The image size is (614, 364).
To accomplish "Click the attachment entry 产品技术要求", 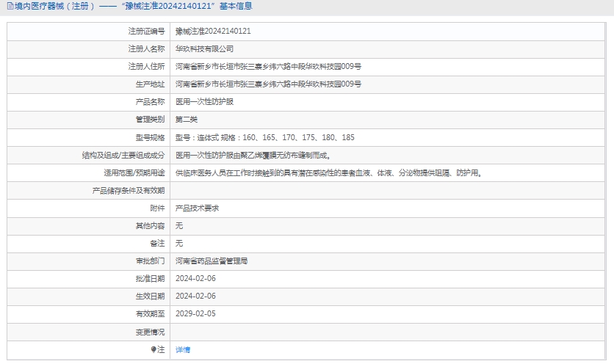I will [197, 208].
